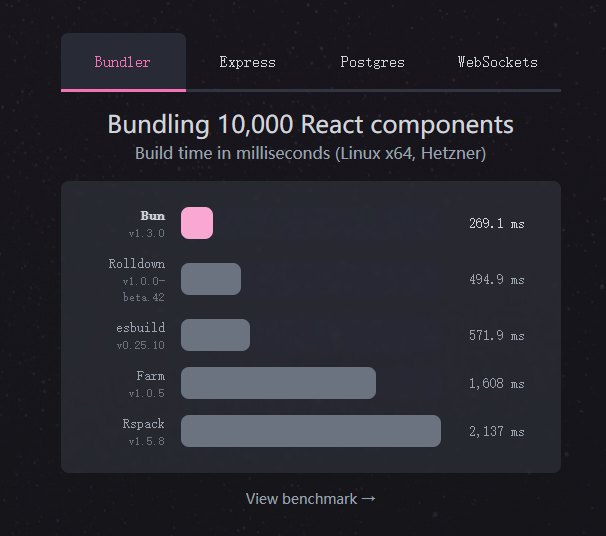Screen dimensions: 606x536
Task: Click the Rolldown gray bar
Action: pyautogui.click(x=211, y=279)
